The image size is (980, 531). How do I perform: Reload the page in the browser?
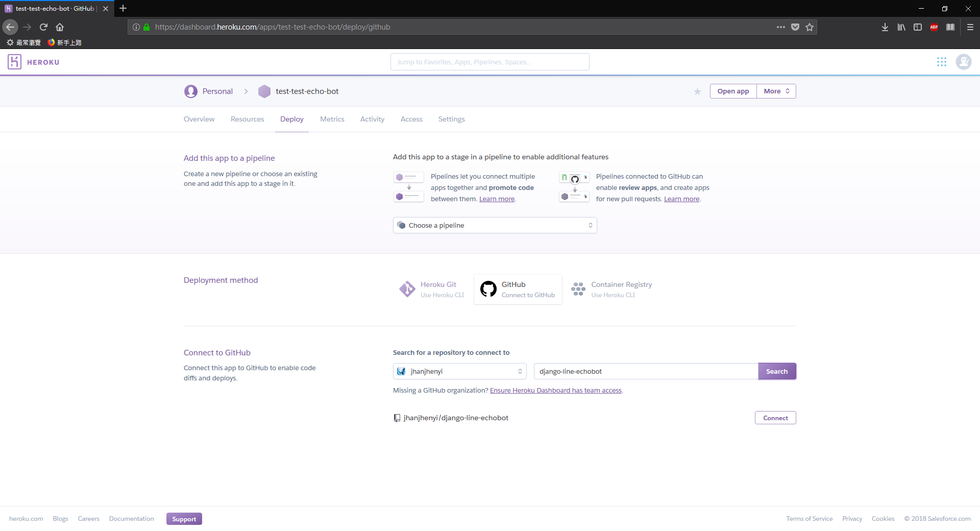point(43,27)
